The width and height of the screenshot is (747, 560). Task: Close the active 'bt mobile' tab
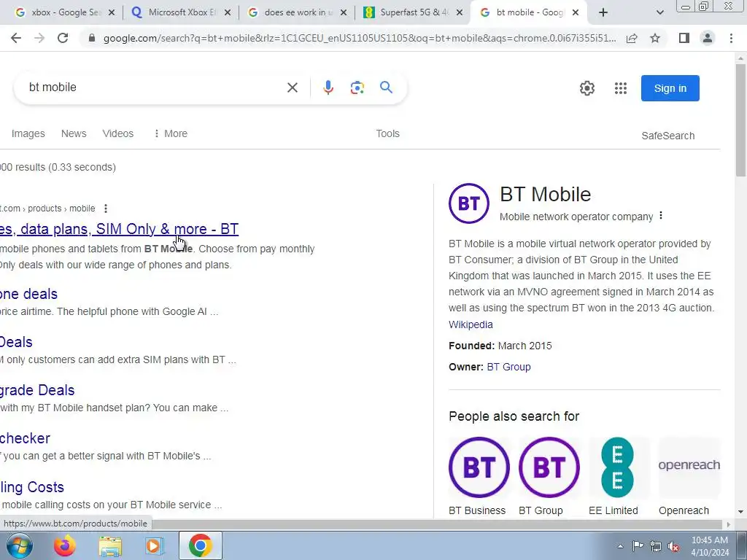pos(576,13)
